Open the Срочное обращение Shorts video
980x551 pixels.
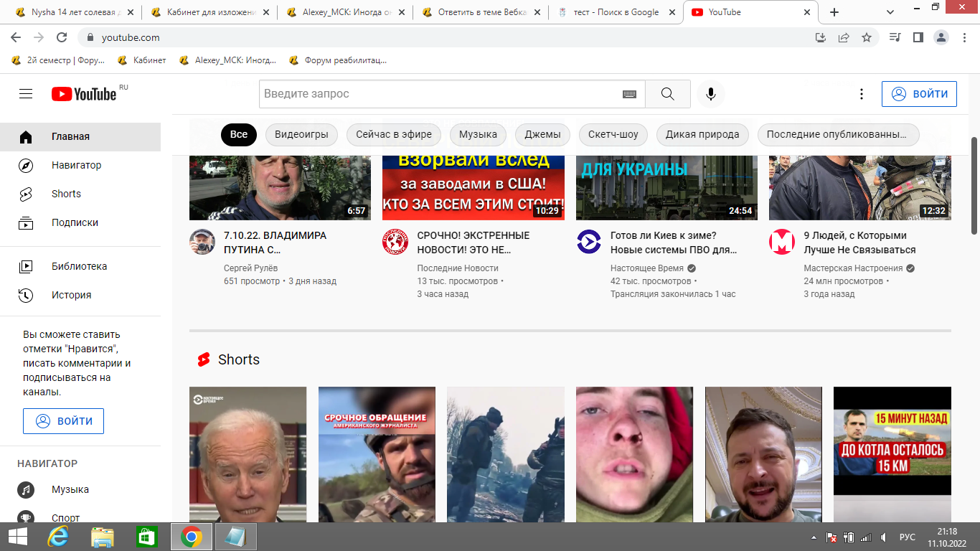click(x=377, y=454)
